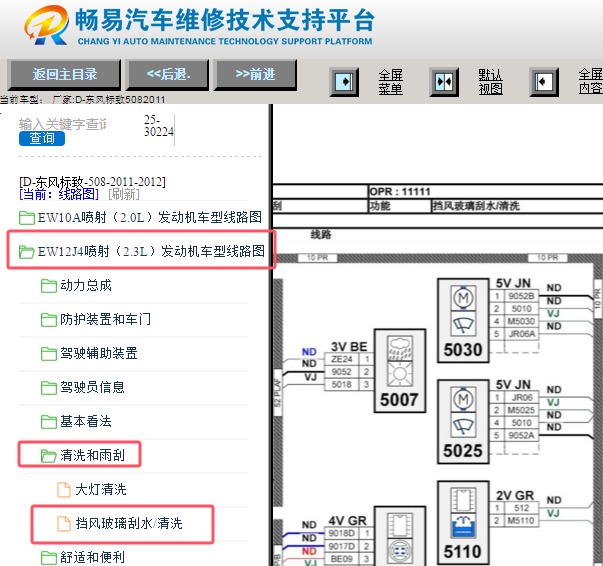Click pin cell 9052B on connector 5030
Viewport: 603px width, 566px height.
pos(521,296)
